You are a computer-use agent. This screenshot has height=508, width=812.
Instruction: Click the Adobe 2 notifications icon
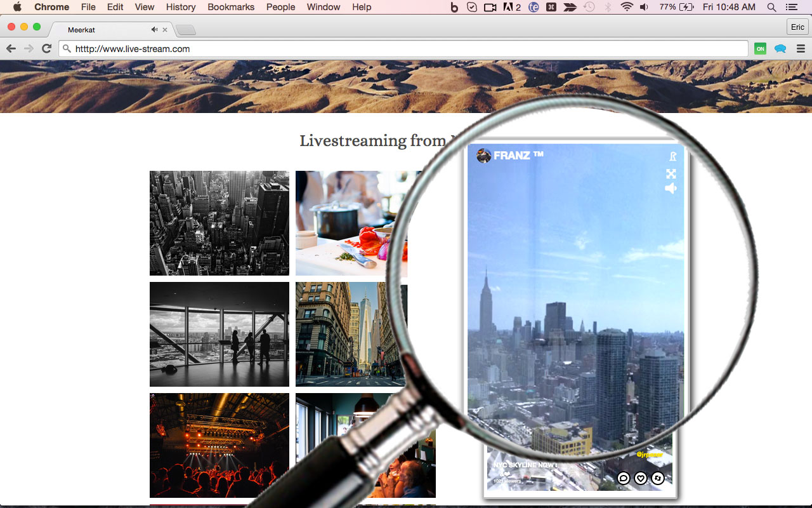coord(513,7)
